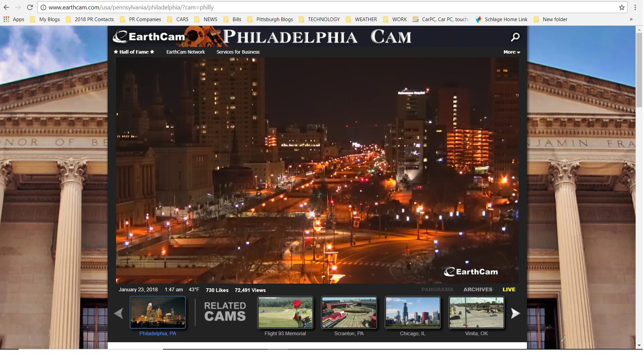This screenshot has width=644, height=362.
Task: Click the page vertical scrollbar thumb
Action: coord(639,70)
